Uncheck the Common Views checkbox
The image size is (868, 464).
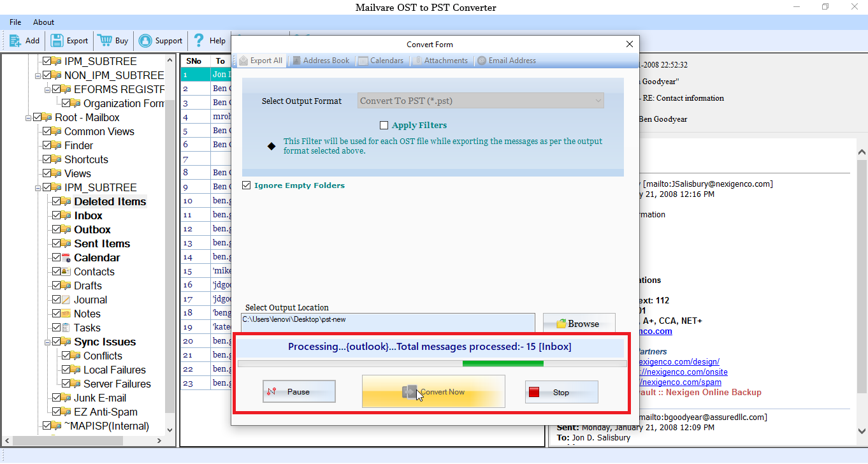point(47,131)
